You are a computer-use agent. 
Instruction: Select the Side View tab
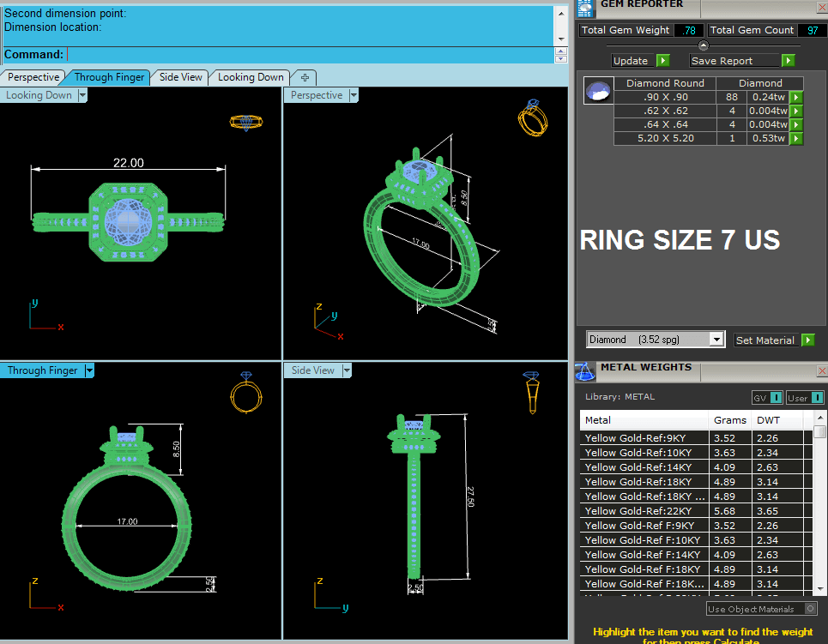pos(181,77)
